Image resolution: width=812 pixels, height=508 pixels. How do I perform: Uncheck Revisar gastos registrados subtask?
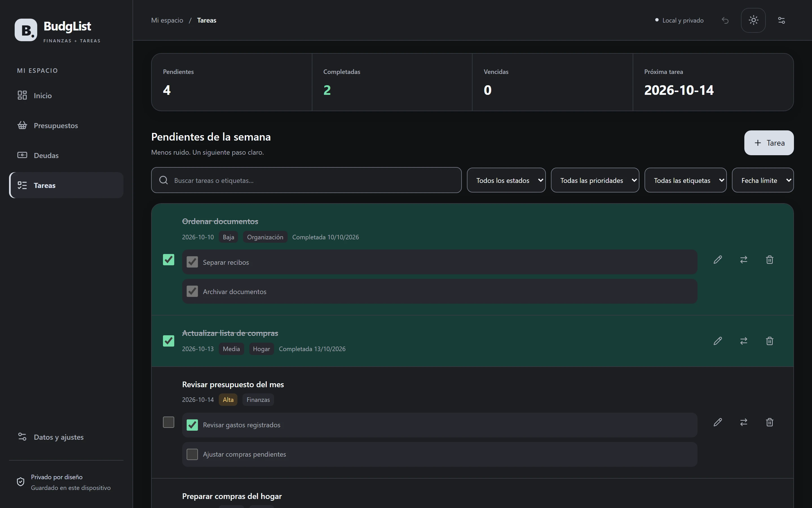(x=192, y=425)
